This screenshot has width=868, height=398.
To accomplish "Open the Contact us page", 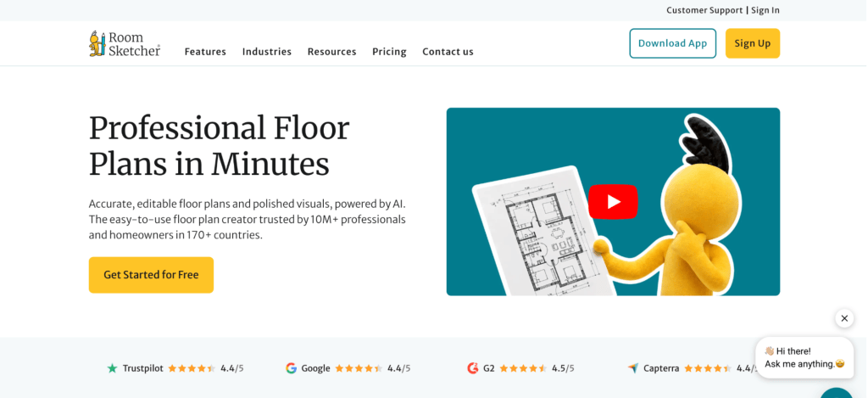I will tap(448, 52).
